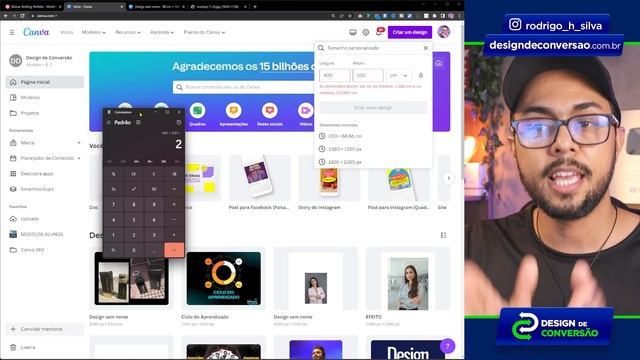The height and width of the screenshot is (360, 640).
Task: Open Post para Facebook template thumbnail
Action: click(259, 178)
